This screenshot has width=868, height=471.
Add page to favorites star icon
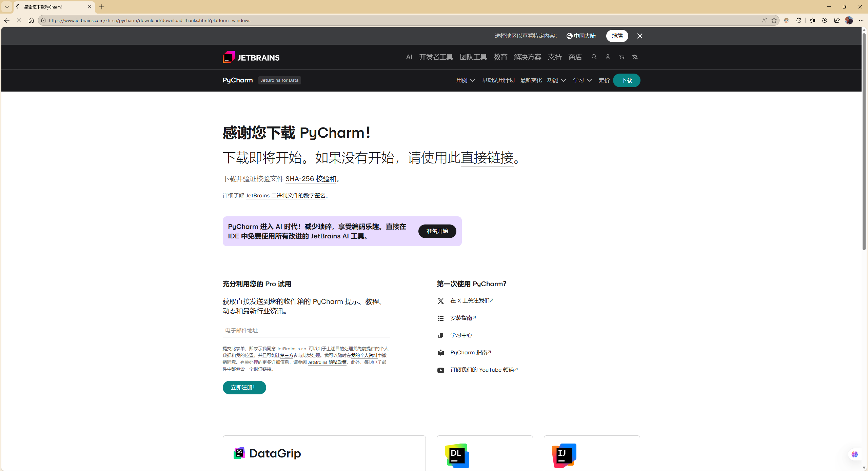click(774, 20)
